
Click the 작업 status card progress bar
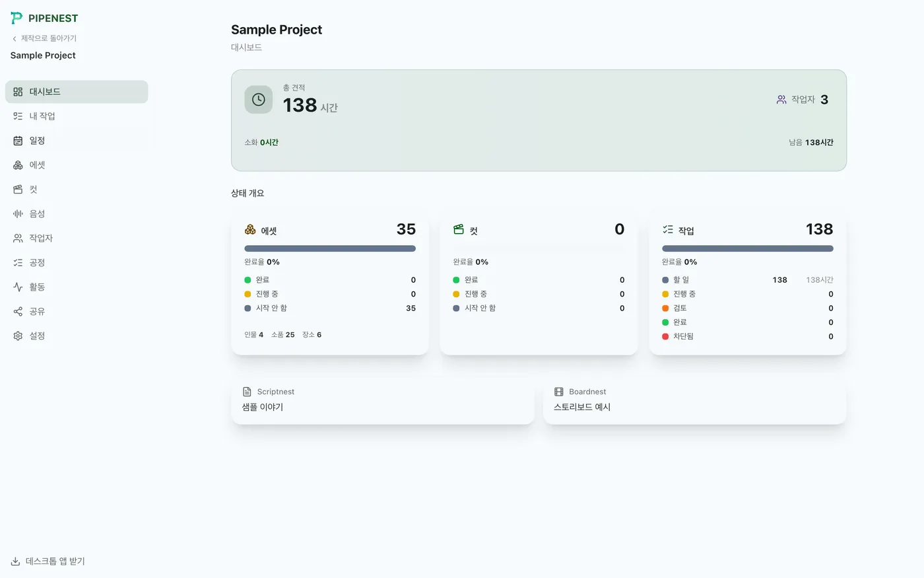(x=748, y=249)
